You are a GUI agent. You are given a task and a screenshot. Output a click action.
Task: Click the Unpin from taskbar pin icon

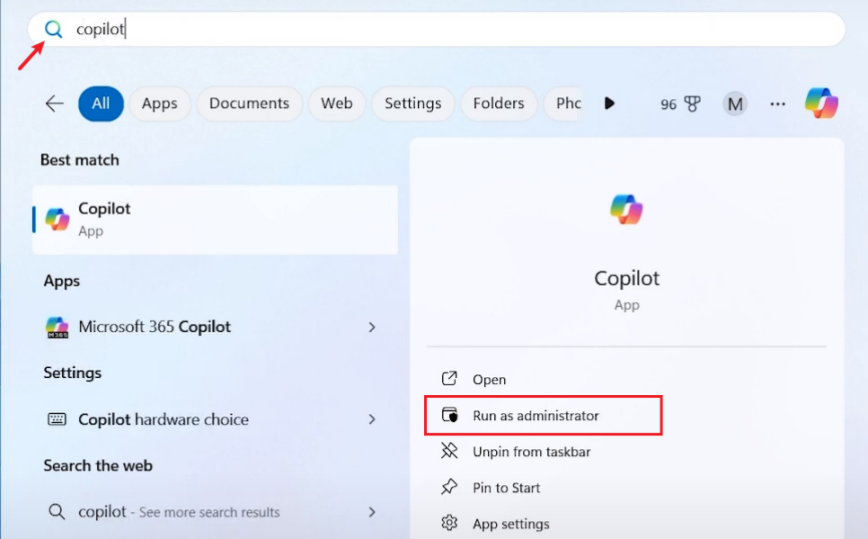point(450,451)
